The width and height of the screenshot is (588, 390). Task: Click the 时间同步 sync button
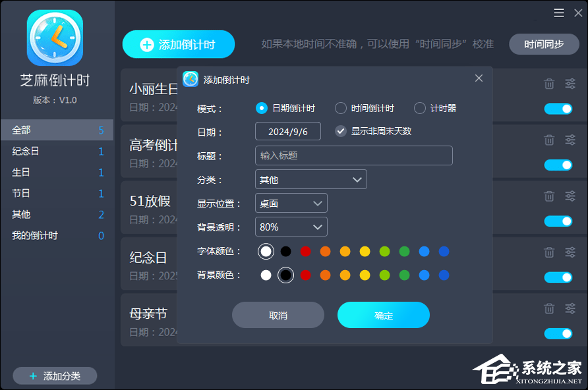544,44
